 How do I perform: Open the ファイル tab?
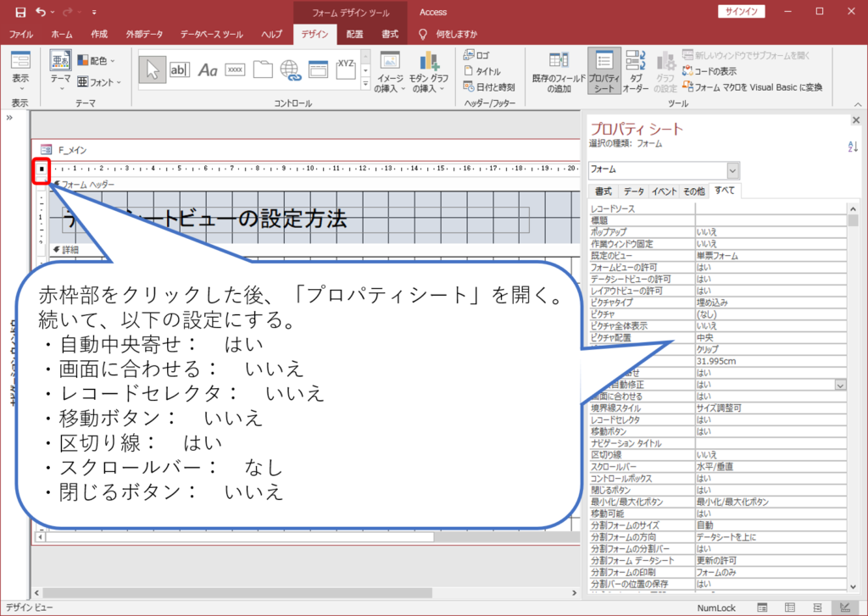(21, 34)
